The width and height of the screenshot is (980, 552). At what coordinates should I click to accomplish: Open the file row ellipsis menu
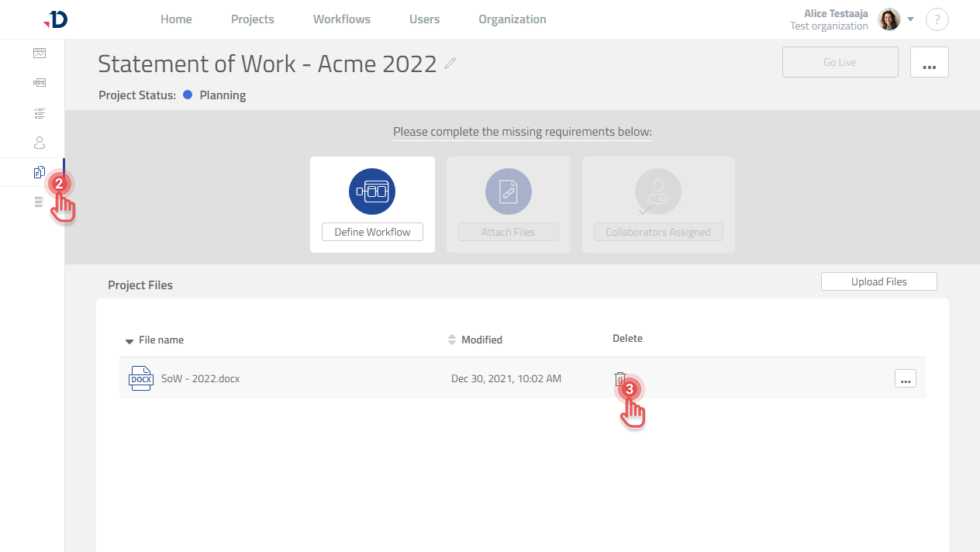[x=905, y=378]
